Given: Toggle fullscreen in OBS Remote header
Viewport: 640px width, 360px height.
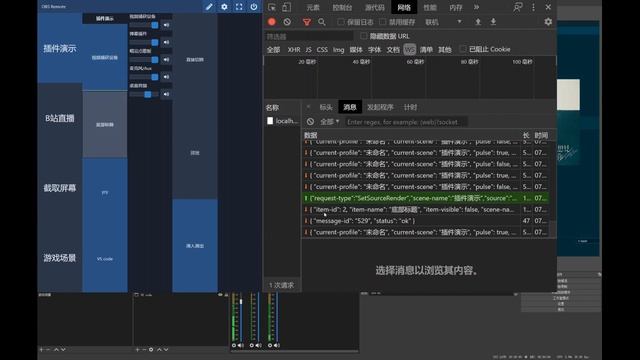Looking at the screenshot, I should [x=239, y=7].
